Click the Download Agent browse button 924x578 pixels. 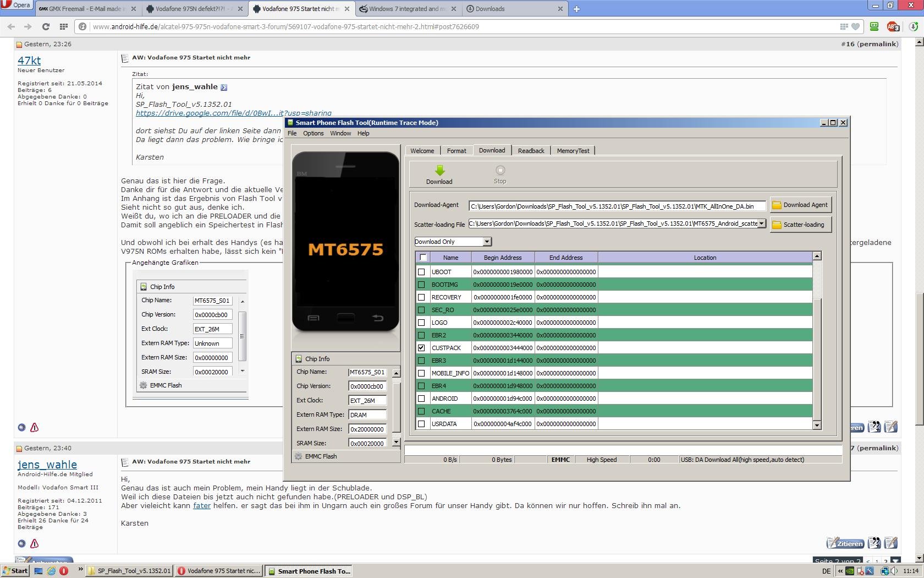pyautogui.click(x=800, y=205)
